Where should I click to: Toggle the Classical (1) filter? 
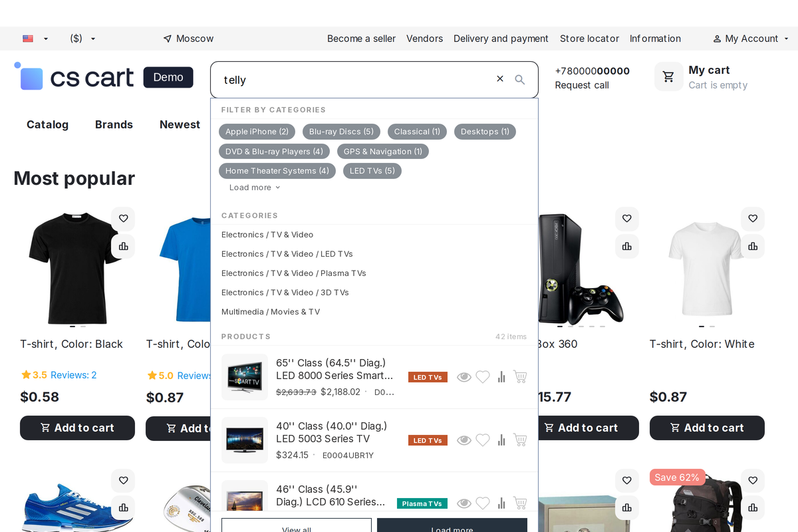pyautogui.click(x=417, y=132)
